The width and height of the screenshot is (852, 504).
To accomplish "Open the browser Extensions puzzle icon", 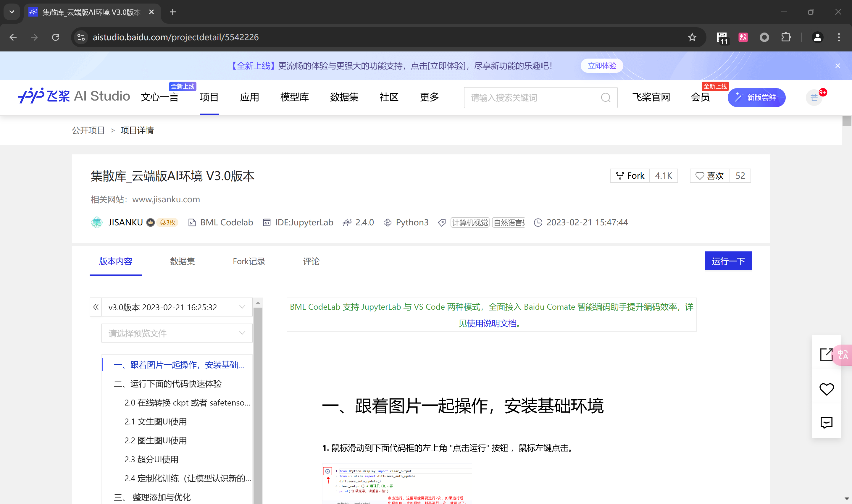I will coord(786,37).
